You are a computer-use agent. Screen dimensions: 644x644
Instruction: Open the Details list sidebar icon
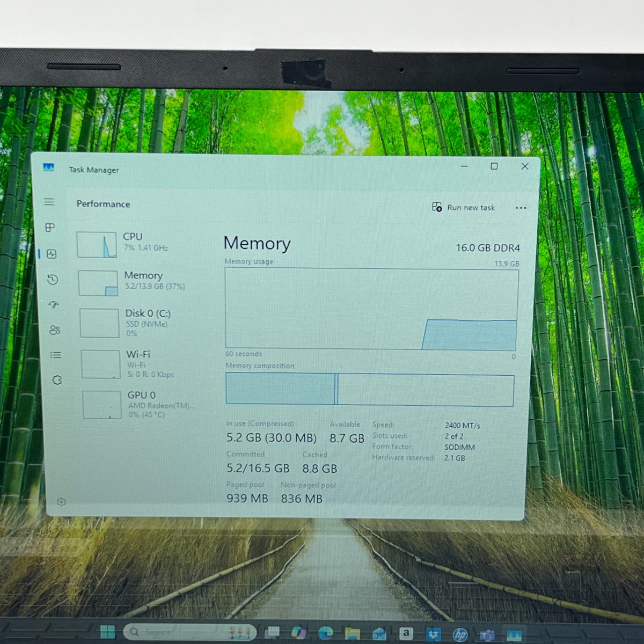coord(56,355)
